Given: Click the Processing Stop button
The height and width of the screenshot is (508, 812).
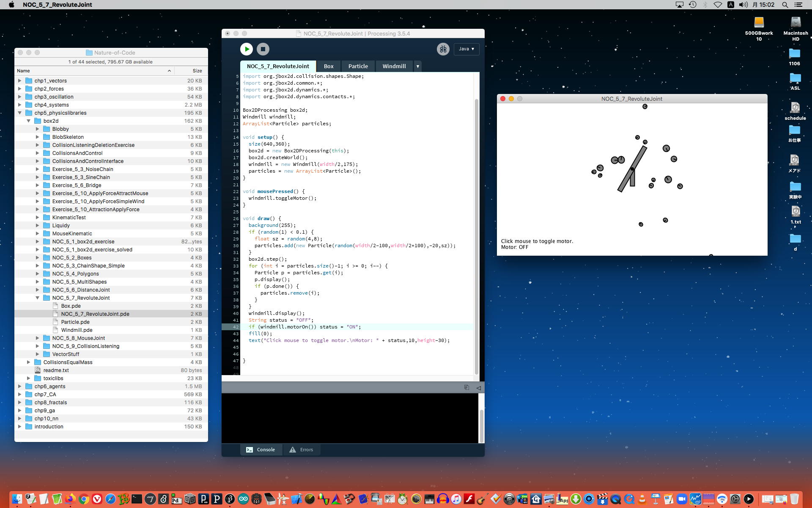Looking at the screenshot, I should tap(263, 49).
